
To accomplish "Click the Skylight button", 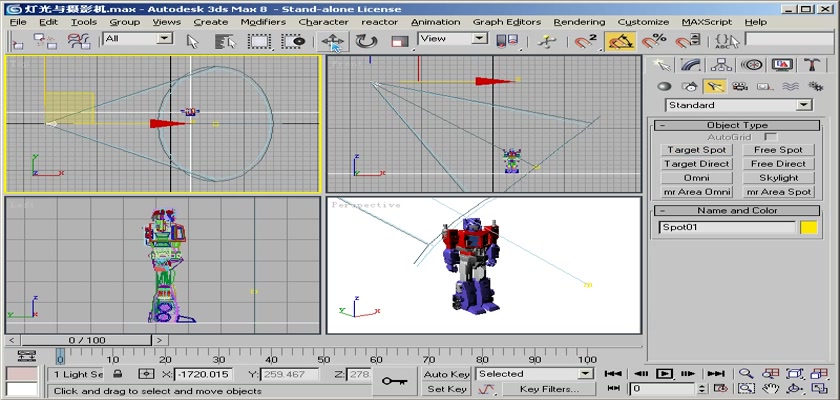I will click(x=778, y=178).
